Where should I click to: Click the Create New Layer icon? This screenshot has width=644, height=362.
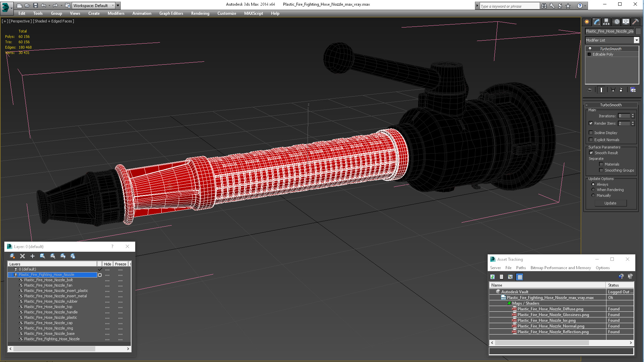[x=12, y=256]
